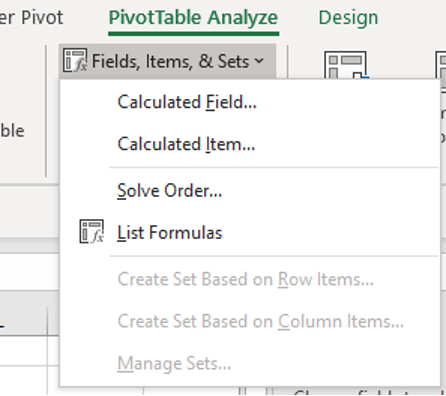The height and width of the screenshot is (396, 446).
Task: Click the cropped icon at ribbon's right edge
Action: (441, 65)
